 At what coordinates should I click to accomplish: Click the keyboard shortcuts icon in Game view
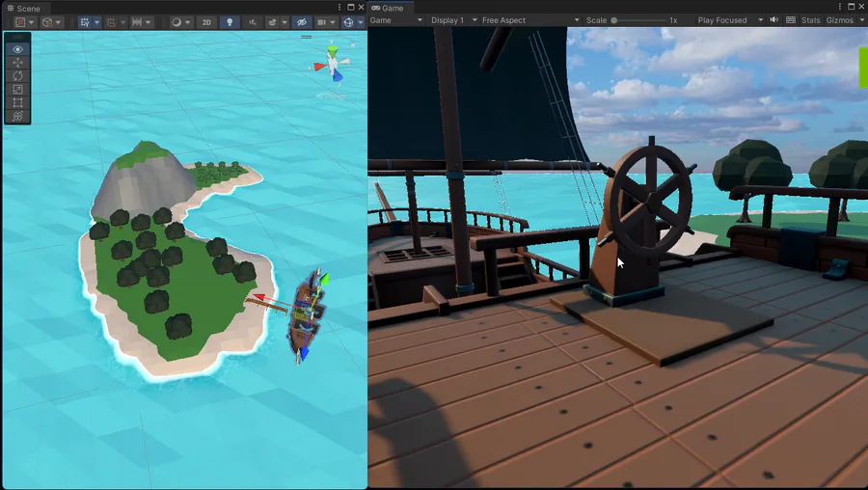click(x=791, y=20)
